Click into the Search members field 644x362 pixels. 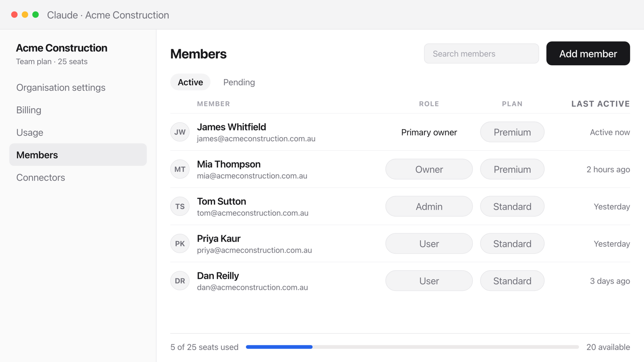coord(481,53)
